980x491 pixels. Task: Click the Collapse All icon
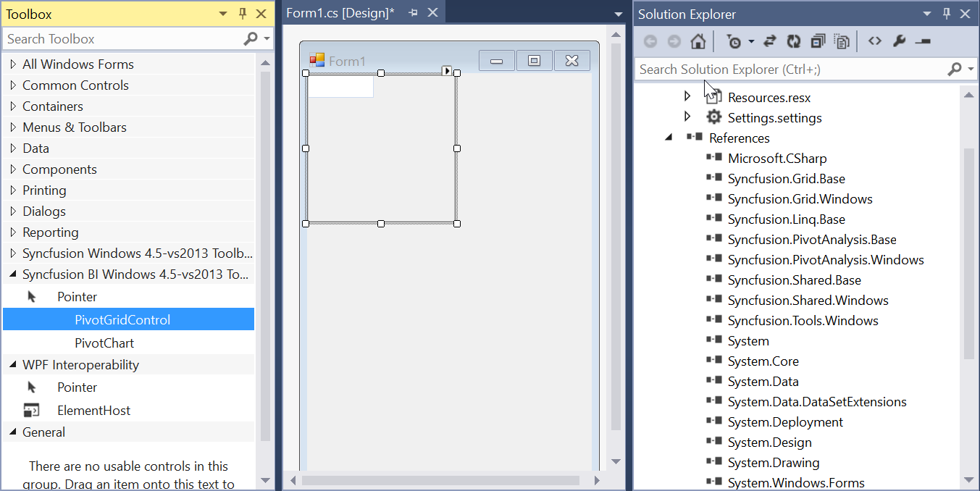[x=818, y=42]
